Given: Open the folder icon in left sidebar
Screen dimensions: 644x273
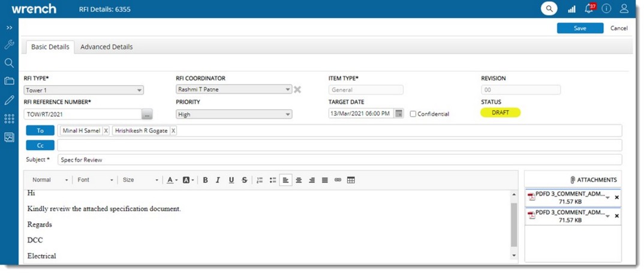Looking at the screenshot, I should coord(9,81).
